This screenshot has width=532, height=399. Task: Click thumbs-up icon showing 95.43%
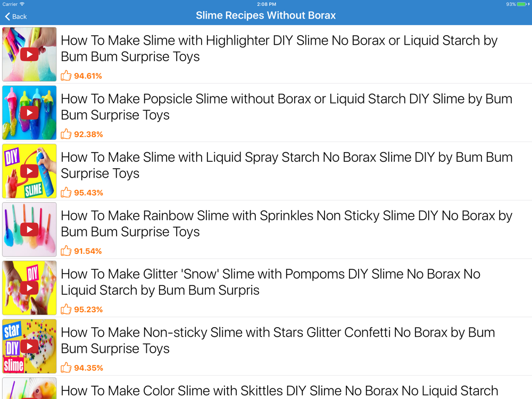pos(66,192)
